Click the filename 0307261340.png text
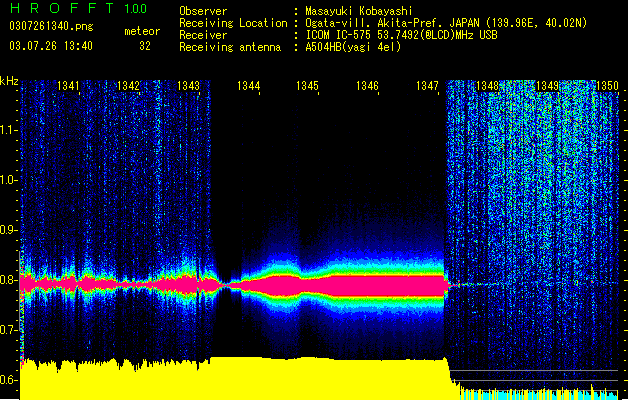The image size is (629, 400). (51, 26)
